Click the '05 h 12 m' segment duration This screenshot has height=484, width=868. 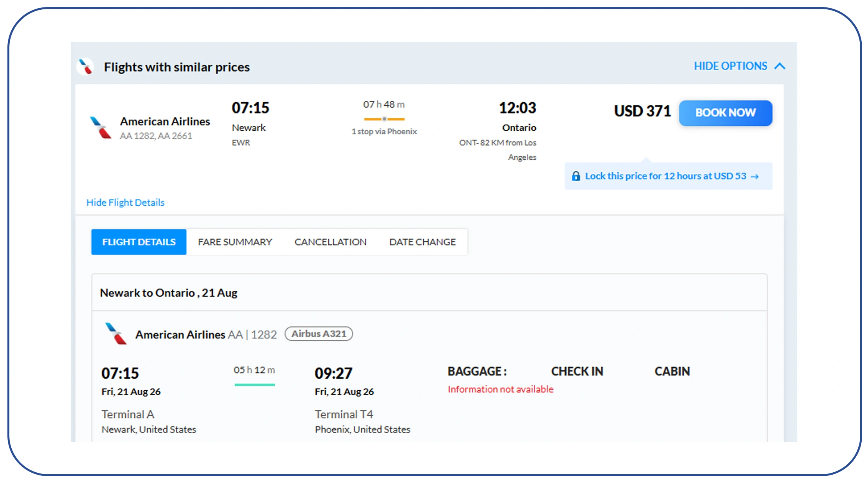tap(254, 370)
